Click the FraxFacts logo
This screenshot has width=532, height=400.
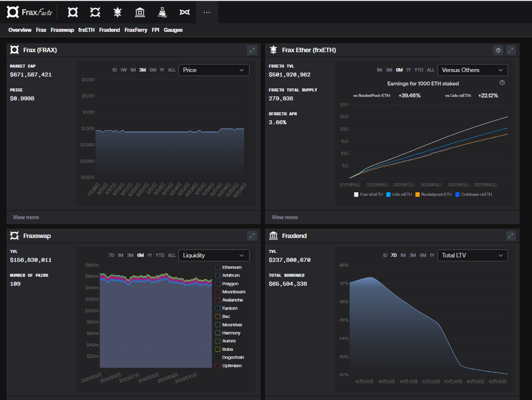point(29,12)
